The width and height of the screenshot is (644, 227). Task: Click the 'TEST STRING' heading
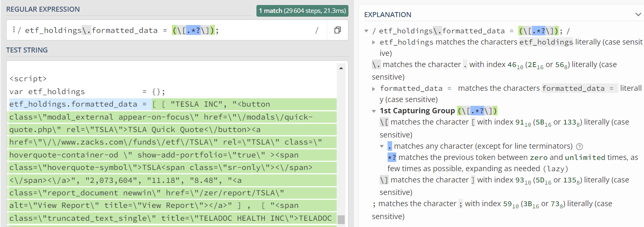coord(27,50)
